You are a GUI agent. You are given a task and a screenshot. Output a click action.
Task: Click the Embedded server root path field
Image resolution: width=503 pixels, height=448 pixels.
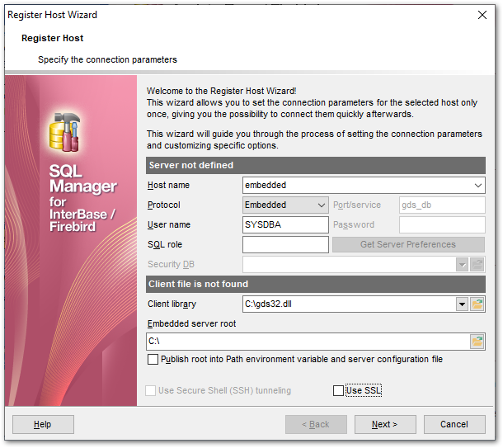coord(305,341)
